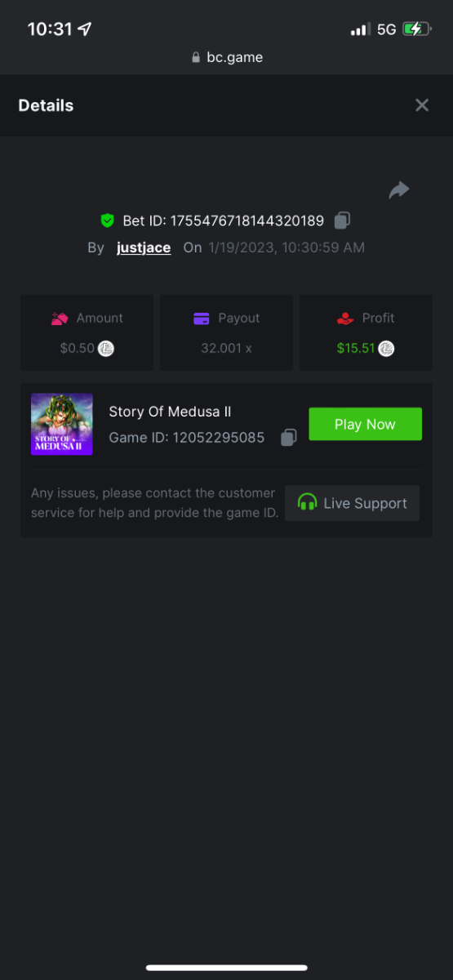The image size is (453, 980).
Task: Open the Story Of Medusa II thumbnail
Action: (x=62, y=424)
